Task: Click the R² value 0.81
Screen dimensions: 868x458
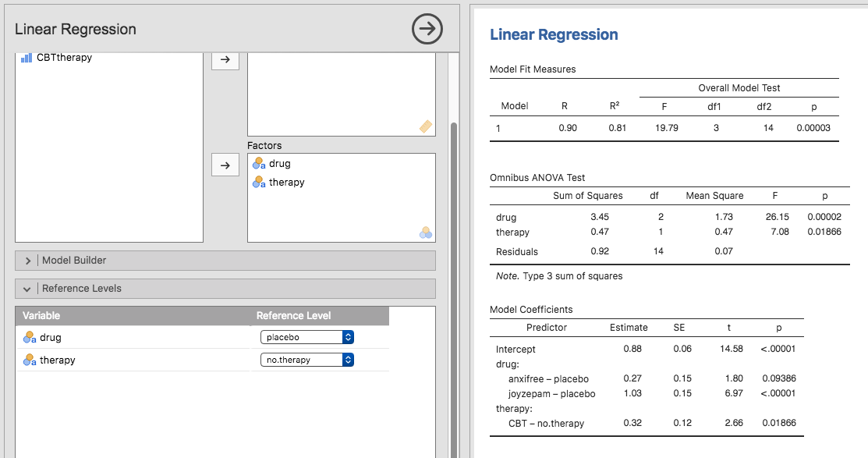Action: point(617,128)
